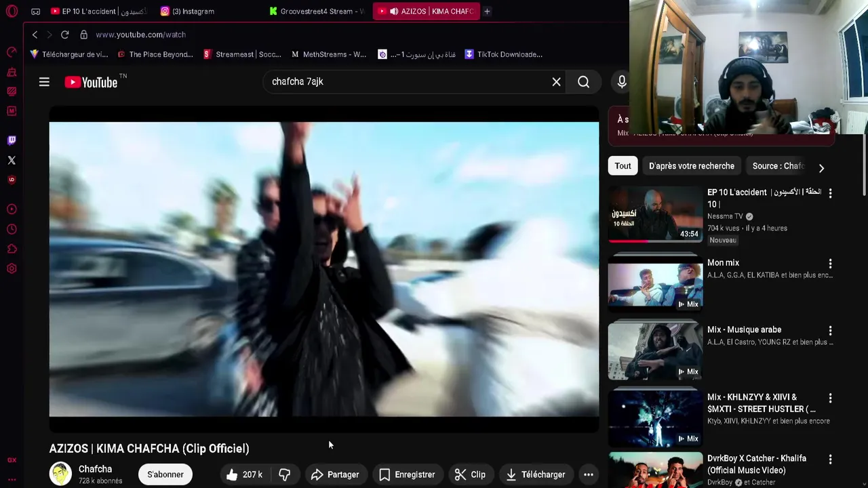Create a Clip with scissors button
Image resolution: width=868 pixels, height=488 pixels.
coord(470,474)
